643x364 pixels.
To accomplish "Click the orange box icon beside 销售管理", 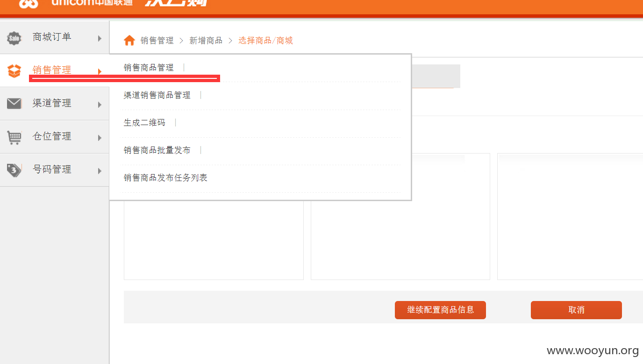I will tap(14, 71).
